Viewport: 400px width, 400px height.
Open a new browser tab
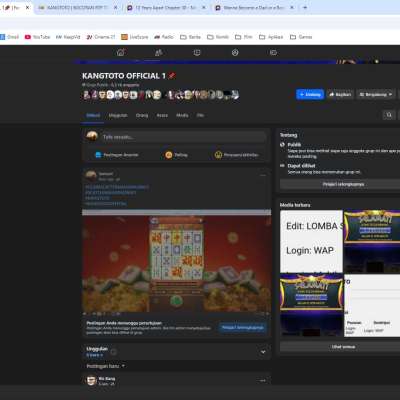(x=305, y=7)
